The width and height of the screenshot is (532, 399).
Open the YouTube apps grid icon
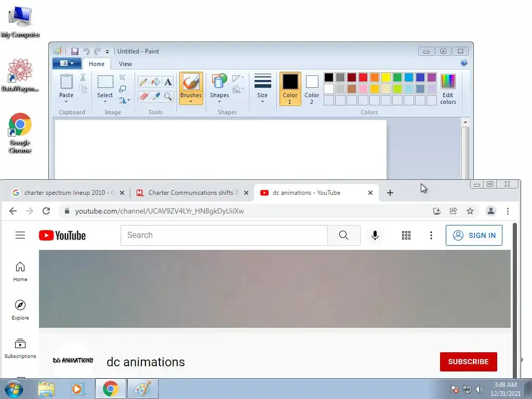tap(406, 235)
